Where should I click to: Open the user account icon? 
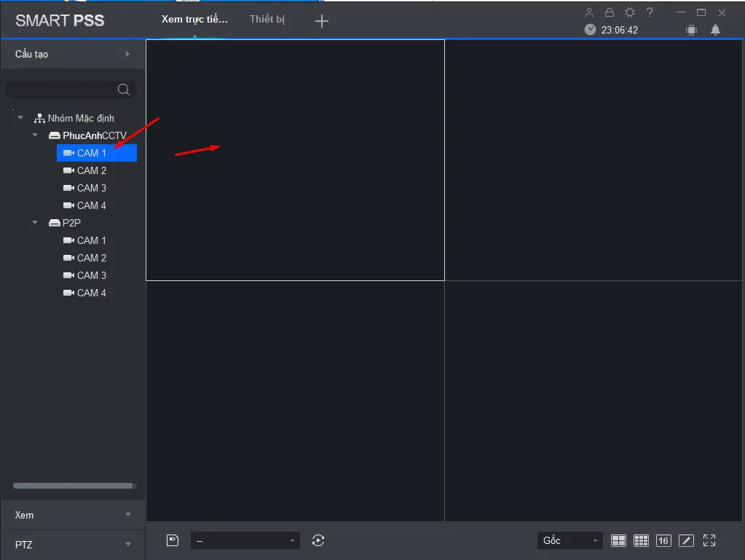point(589,12)
